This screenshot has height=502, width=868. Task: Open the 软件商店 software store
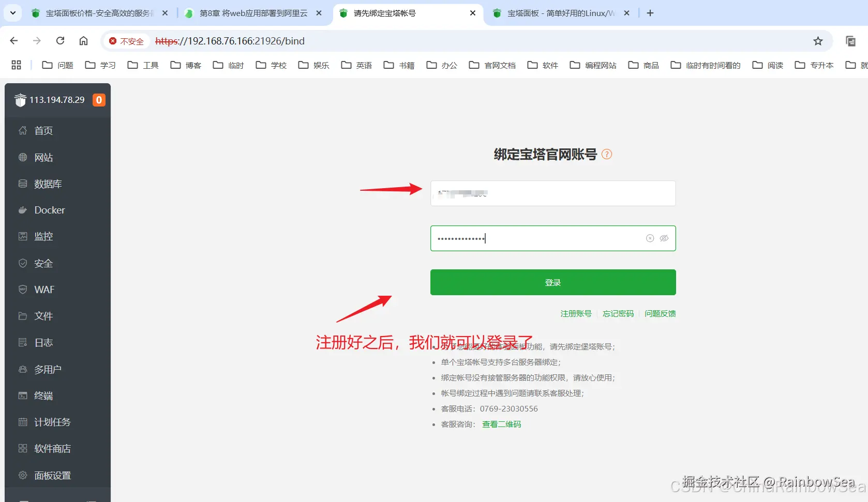coord(52,448)
